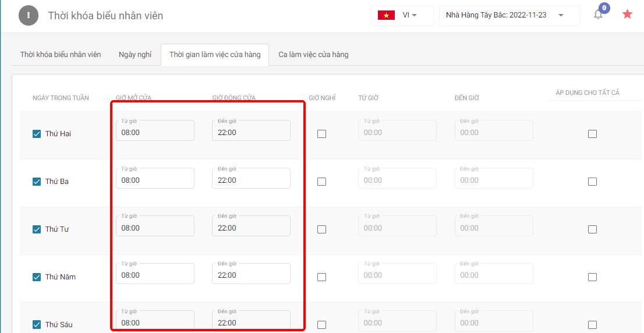Click the round exclamation menu icon
The height and width of the screenshot is (333, 644).
29,16
